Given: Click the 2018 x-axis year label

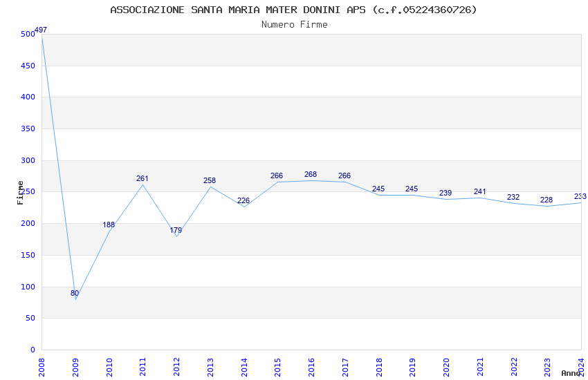Looking at the screenshot, I should (x=379, y=367).
